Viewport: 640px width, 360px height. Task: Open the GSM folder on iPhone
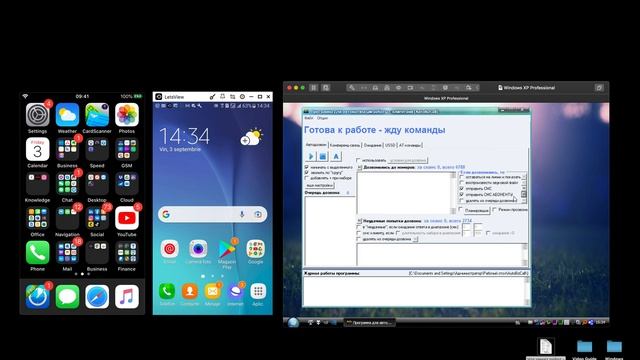[x=127, y=149]
